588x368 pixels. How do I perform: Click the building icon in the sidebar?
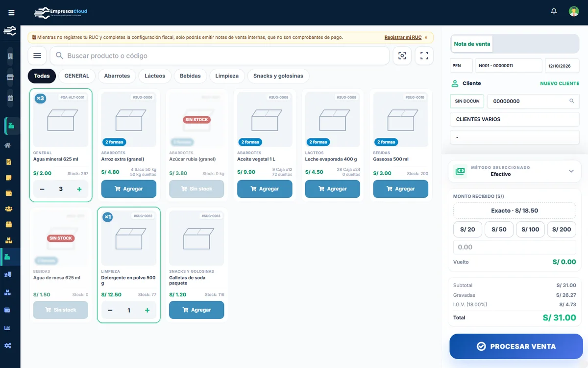(10, 56)
